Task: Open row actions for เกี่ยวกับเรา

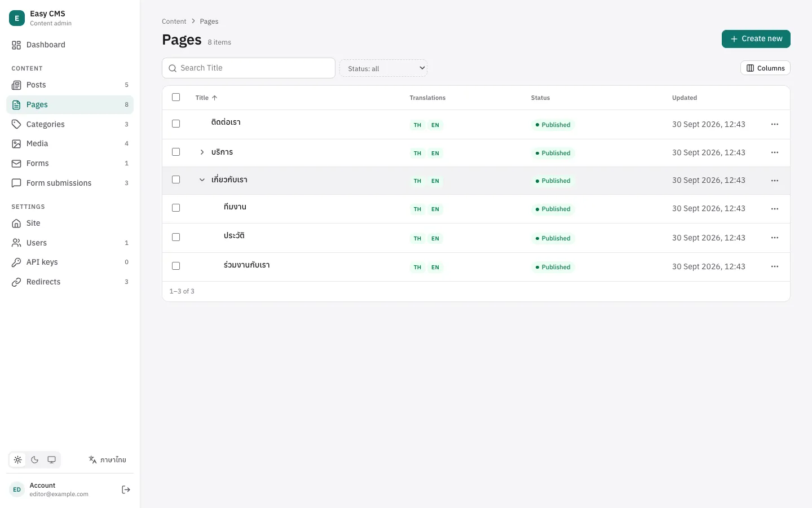Action: (775, 181)
